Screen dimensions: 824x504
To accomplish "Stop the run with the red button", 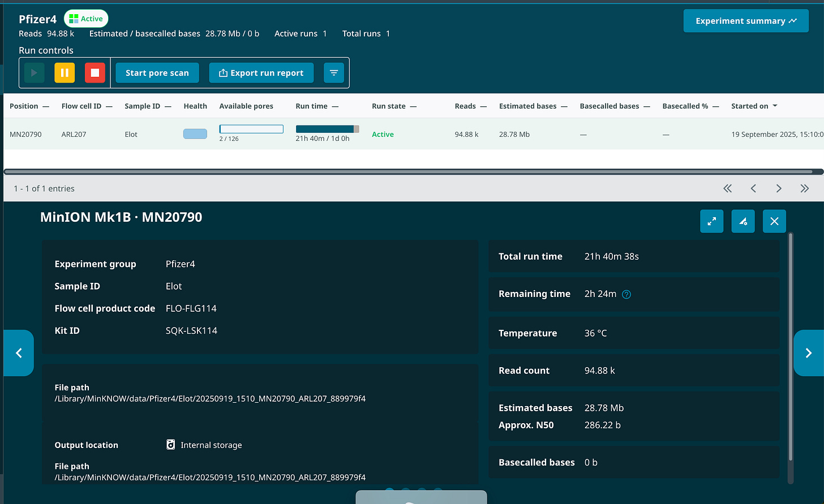I will tap(95, 73).
